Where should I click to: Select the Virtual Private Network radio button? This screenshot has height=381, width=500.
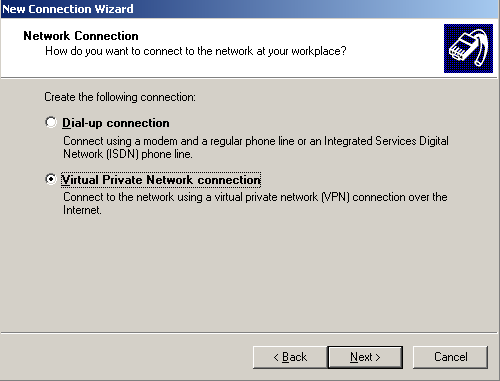tap(51, 179)
